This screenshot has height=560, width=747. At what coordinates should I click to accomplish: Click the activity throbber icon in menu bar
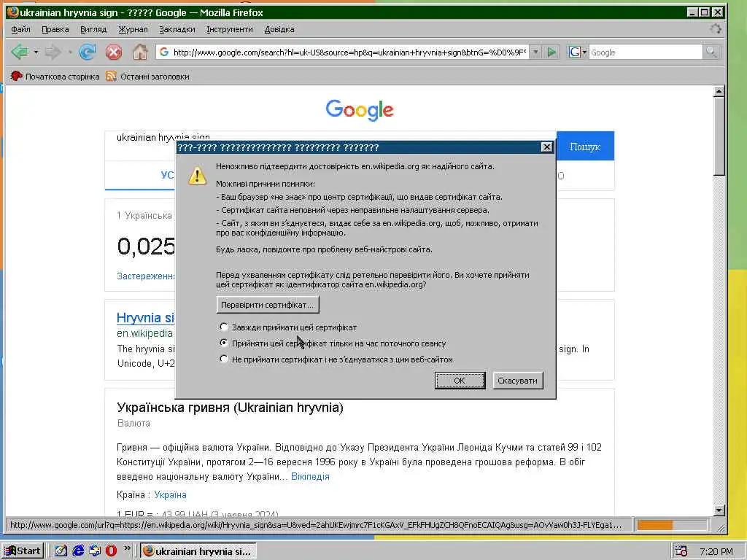click(715, 28)
